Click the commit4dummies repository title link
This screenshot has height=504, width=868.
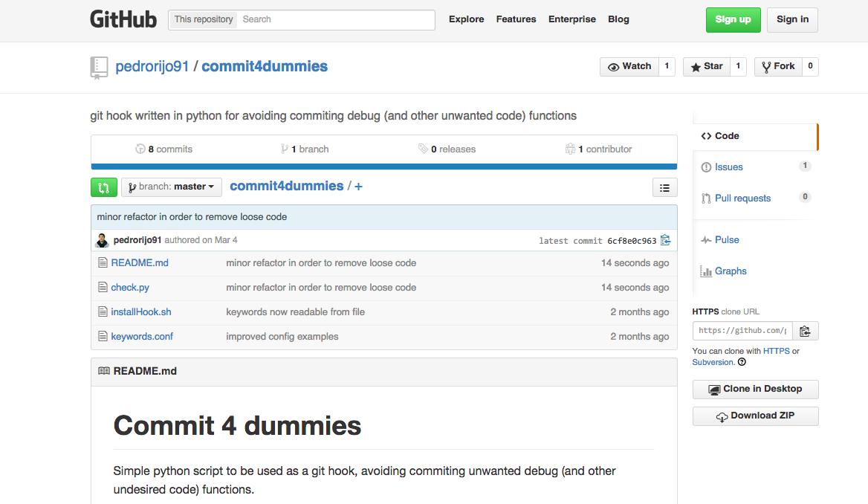tap(265, 66)
